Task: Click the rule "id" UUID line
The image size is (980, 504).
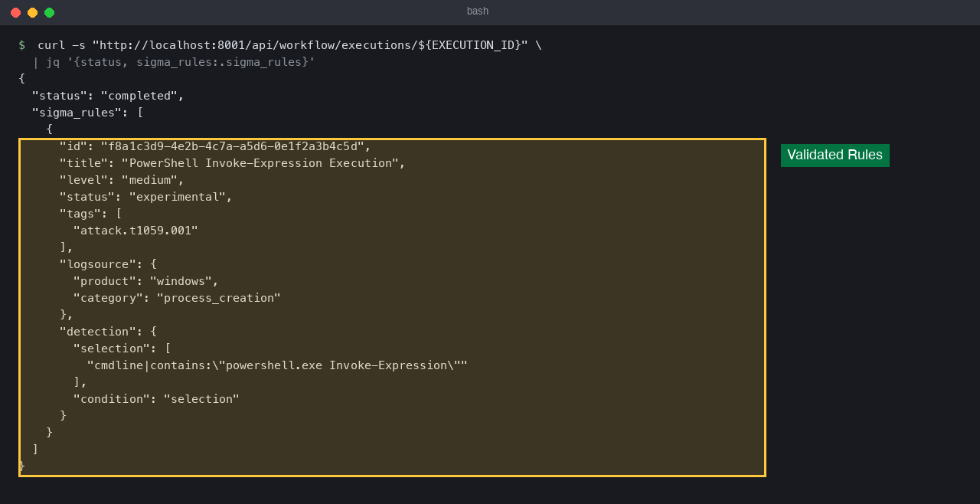Action: [215, 146]
